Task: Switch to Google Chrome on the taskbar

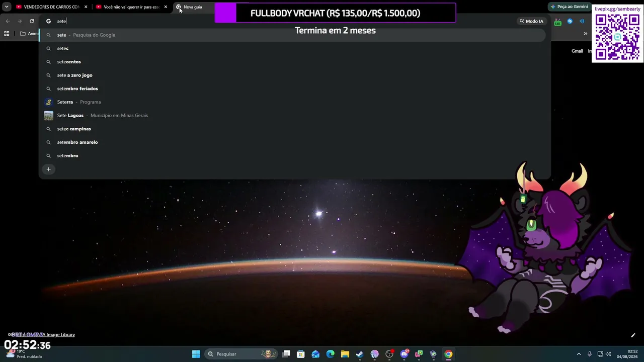Action: click(x=448, y=354)
